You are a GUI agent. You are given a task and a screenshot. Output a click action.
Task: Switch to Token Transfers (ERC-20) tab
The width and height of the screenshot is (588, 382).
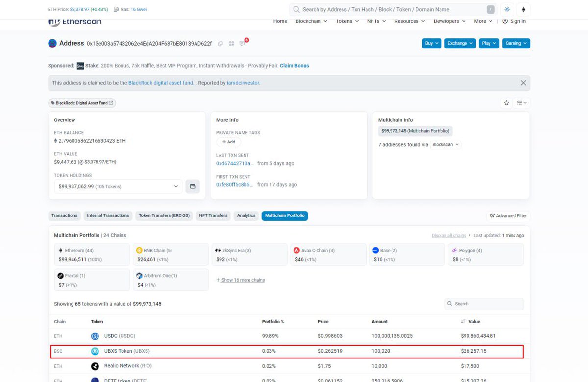pyautogui.click(x=164, y=215)
